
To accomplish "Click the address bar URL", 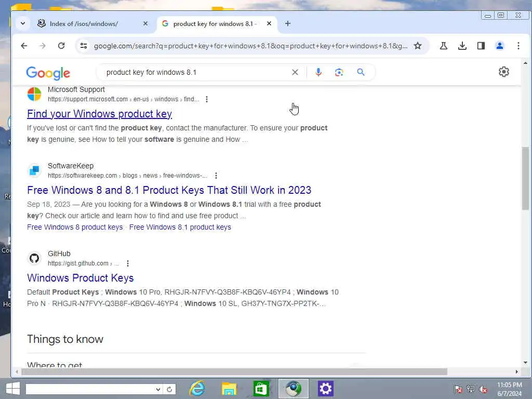I will tap(250, 46).
